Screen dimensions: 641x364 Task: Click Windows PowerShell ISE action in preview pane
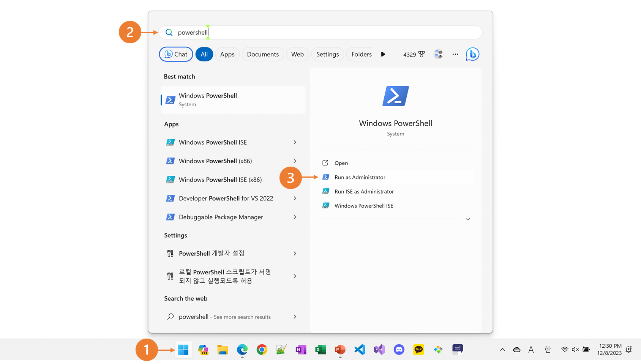coord(395,206)
